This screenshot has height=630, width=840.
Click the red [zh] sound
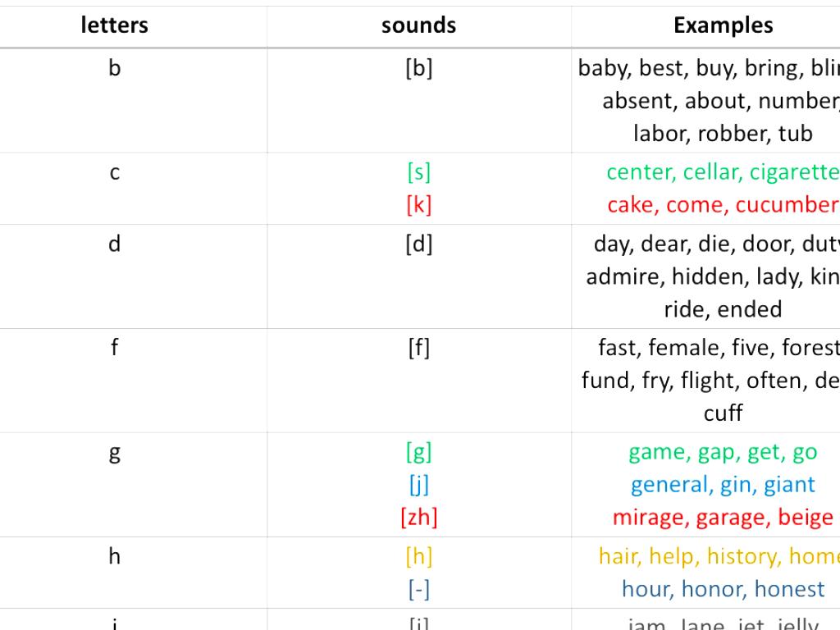coord(418,518)
